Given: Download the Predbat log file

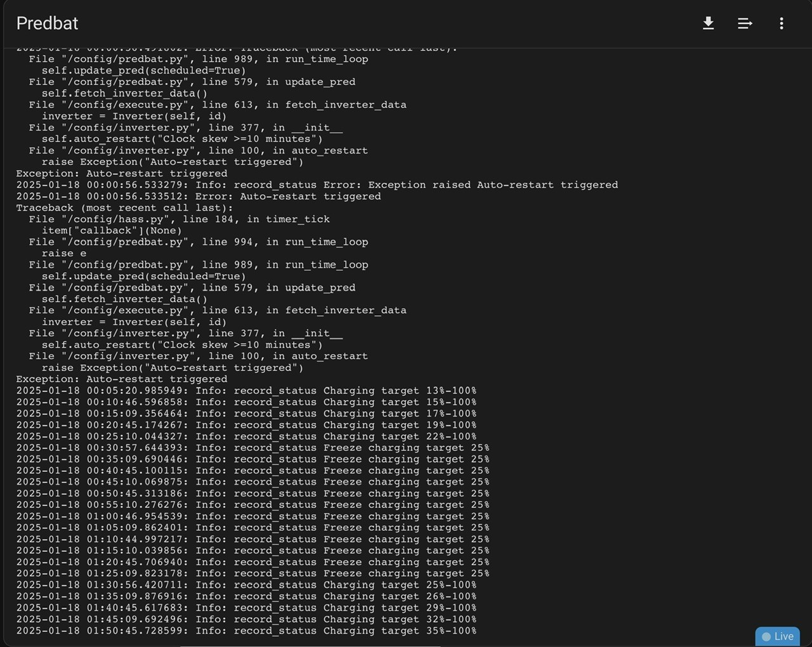Looking at the screenshot, I should [x=709, y=23].
